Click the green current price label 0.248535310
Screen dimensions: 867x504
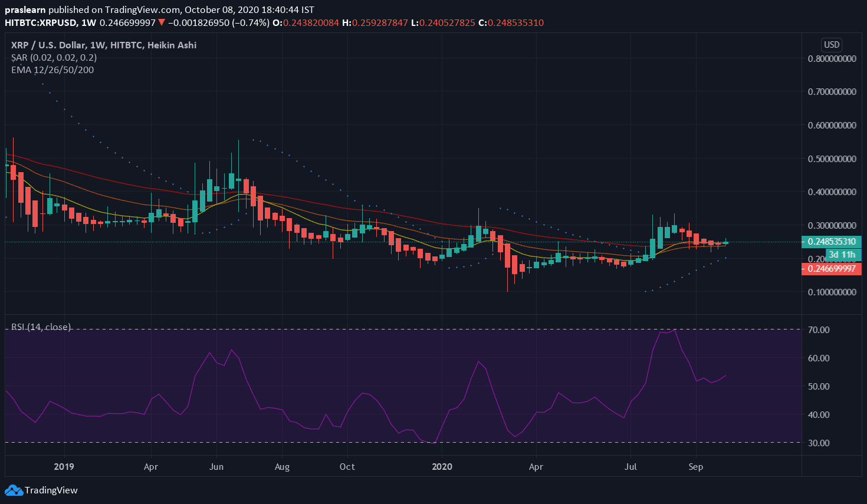click(832, 242)
